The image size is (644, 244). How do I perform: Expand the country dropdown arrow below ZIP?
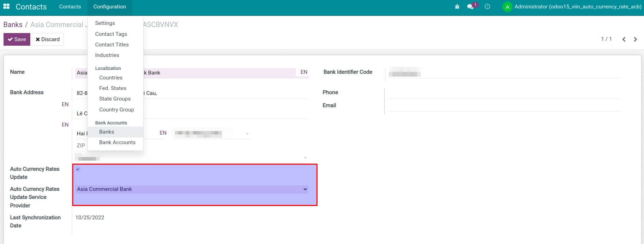(x=305, y=158)
